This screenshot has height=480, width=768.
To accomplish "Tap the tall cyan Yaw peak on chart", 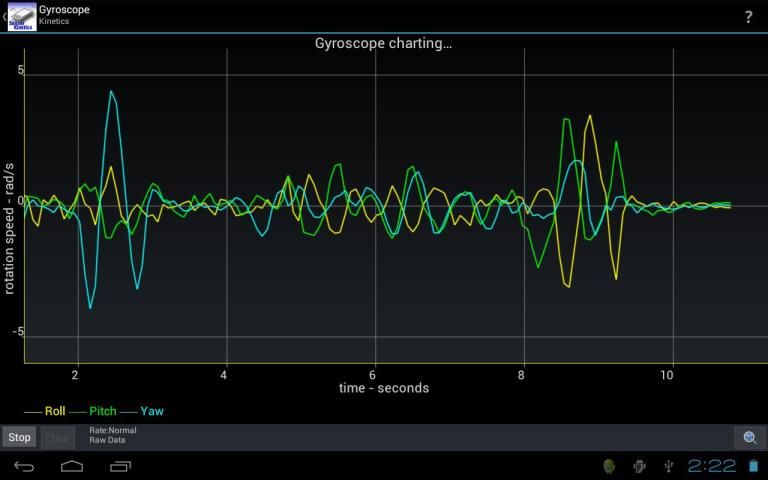I will click(x=111, y=93).
